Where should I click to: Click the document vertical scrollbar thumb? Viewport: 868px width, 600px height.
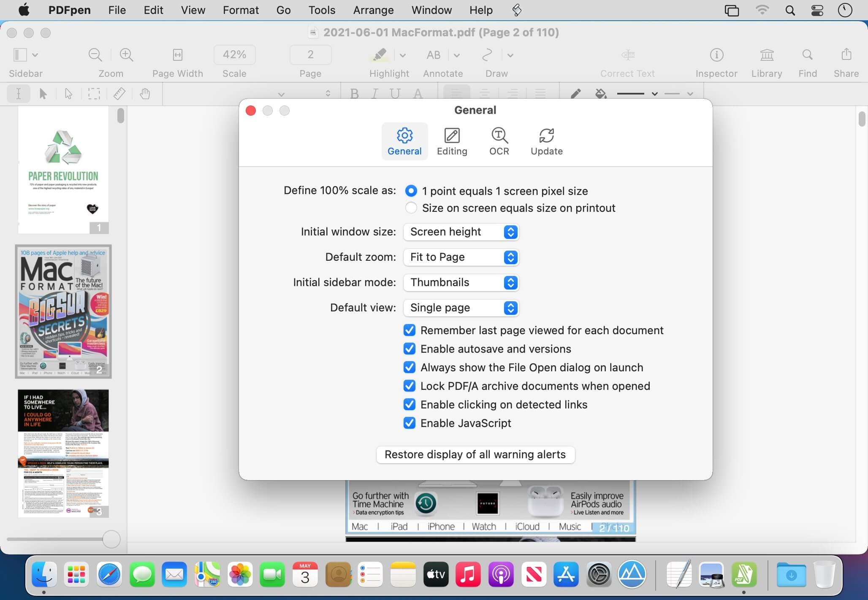pyautogui.click(x=862, y=119)
